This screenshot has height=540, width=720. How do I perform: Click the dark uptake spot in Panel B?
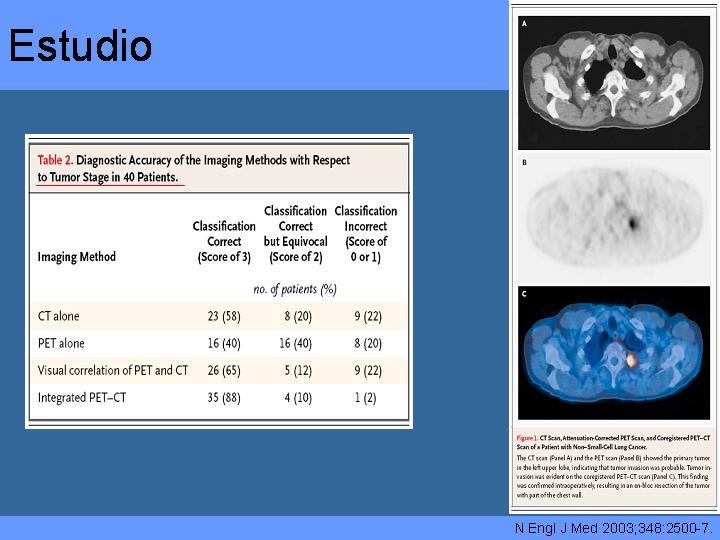coord(633,224)
